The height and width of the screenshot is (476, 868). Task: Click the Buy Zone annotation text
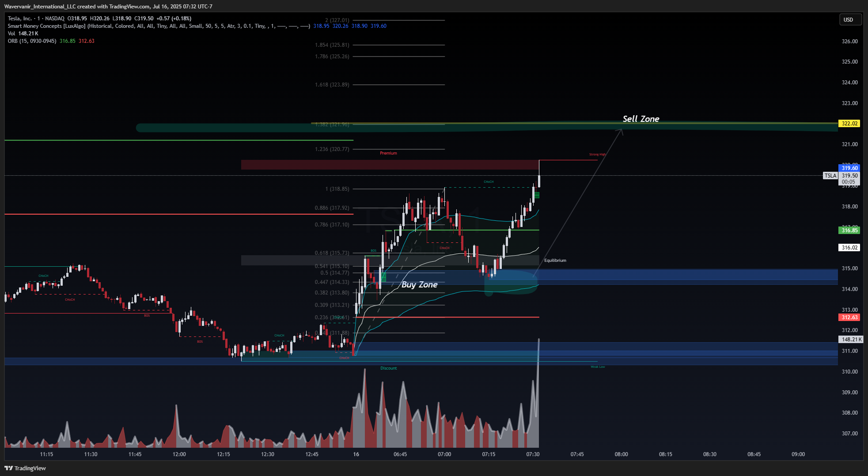coord(420,285)
